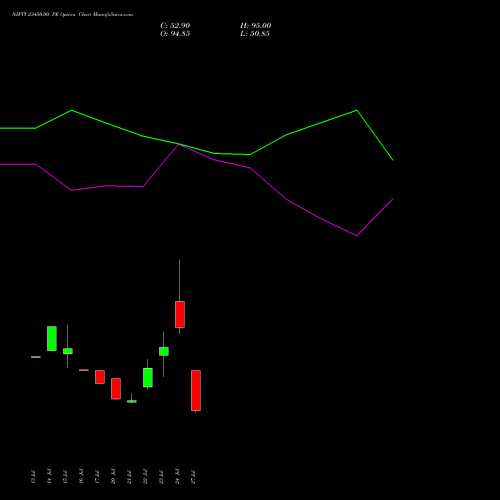The height and width of the screenshot is (500, 500).
Task: Click the 22 Jul date label on the axis
Action: pos(145,477)
